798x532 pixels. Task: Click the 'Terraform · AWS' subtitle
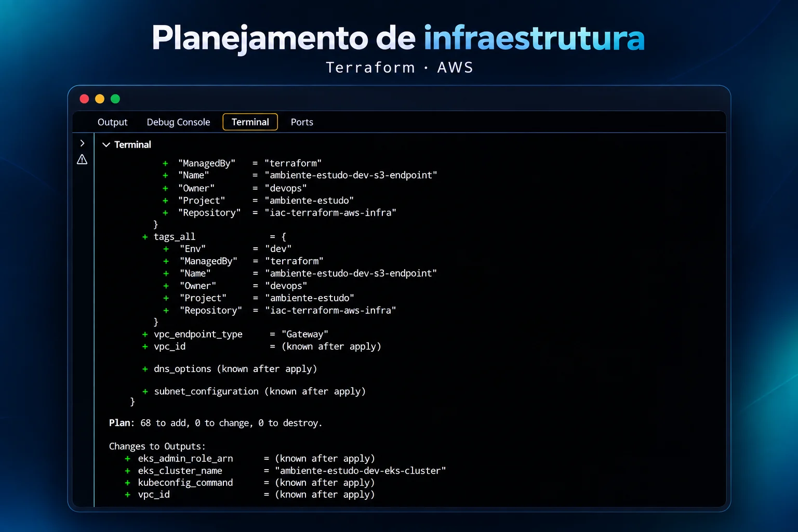[400, 68]
